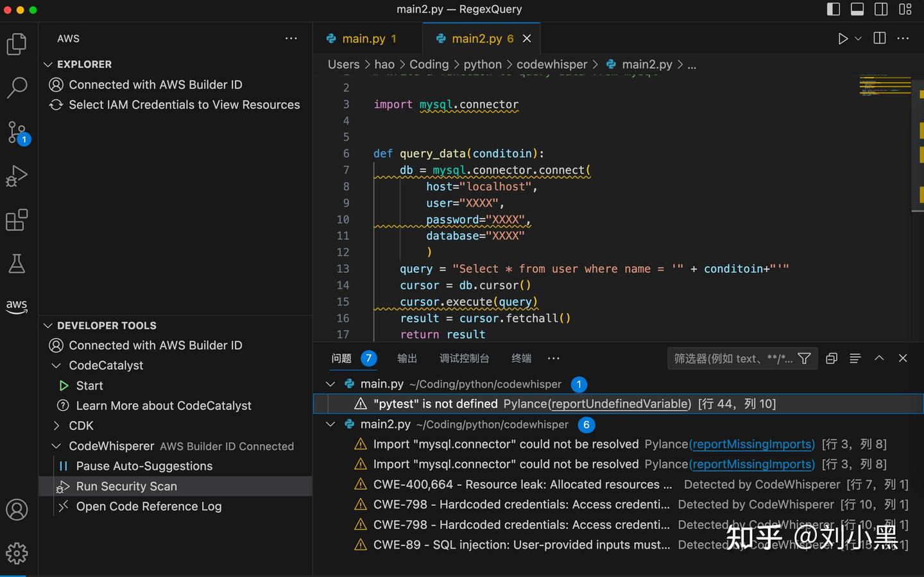Open the Run and Debug view

pos(17,175)
